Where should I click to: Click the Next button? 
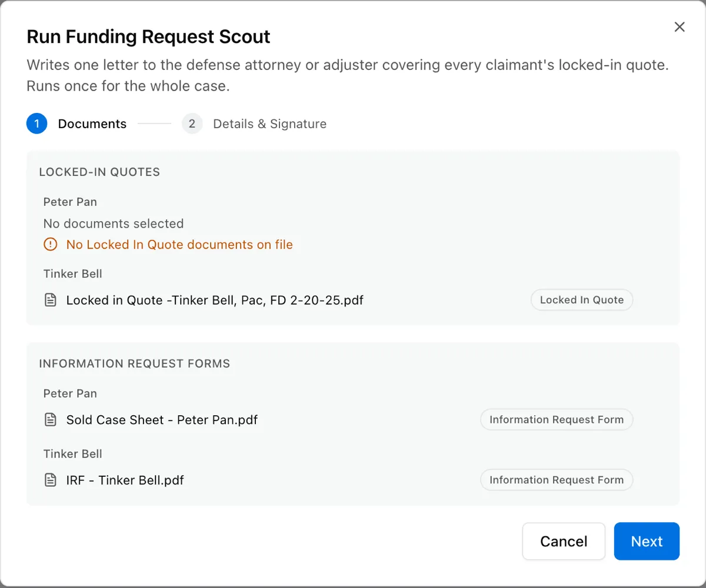[647, 541]
